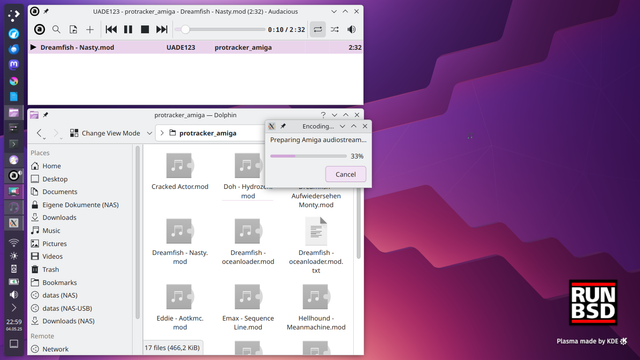640x360 pixels.
Task: Select Hellhound - Meanmachine.mod file
Action: [x=316, y=307]
